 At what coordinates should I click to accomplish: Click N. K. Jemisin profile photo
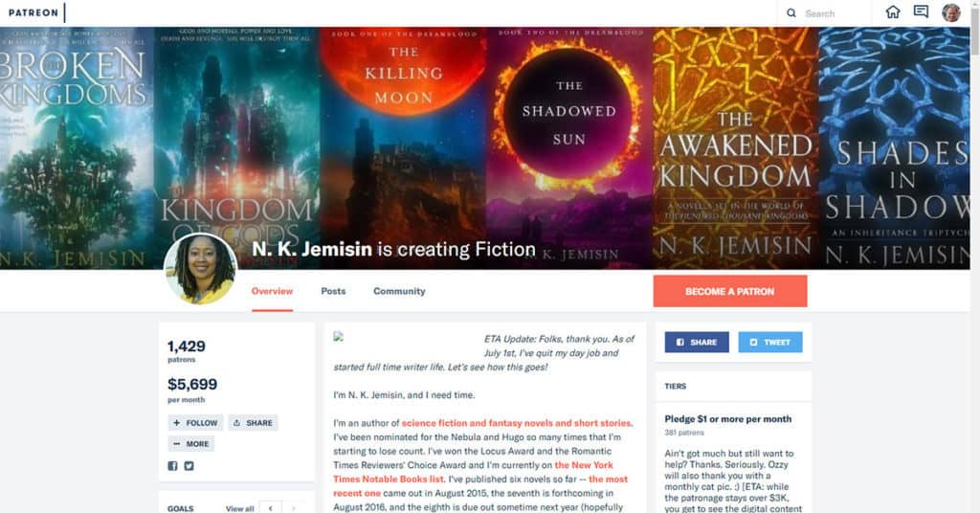coord(200,269)
